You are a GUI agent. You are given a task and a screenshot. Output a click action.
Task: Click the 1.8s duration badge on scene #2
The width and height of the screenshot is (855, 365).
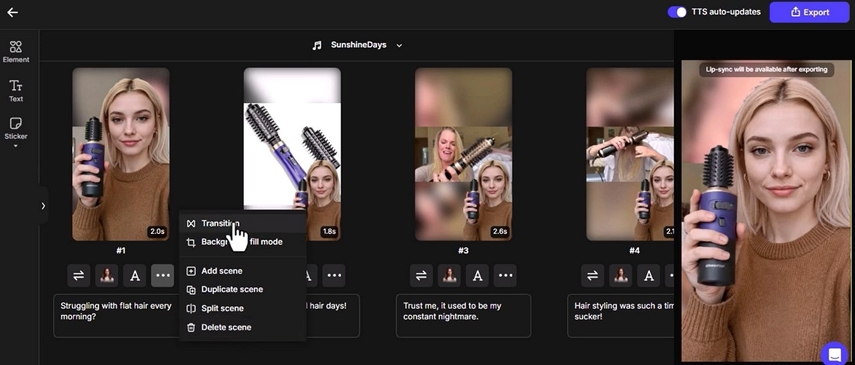[329, 231]
